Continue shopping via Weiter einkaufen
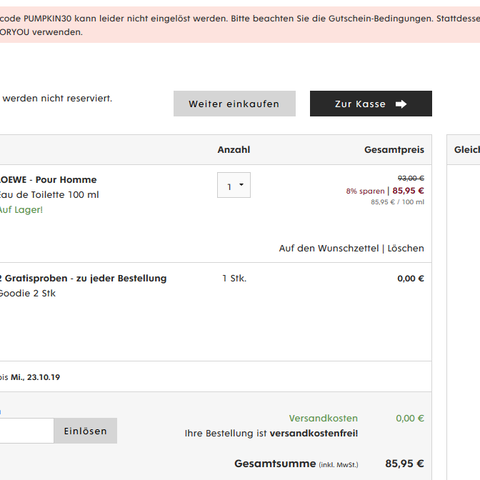 click(x=234, y=104)
